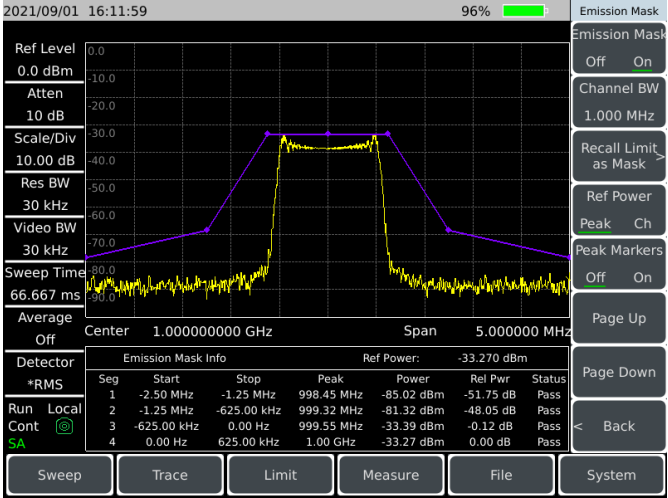The image size is (668, 498).
Task: Switch Ref Power between Peak and Ch
Action: [x=619, y=210]
